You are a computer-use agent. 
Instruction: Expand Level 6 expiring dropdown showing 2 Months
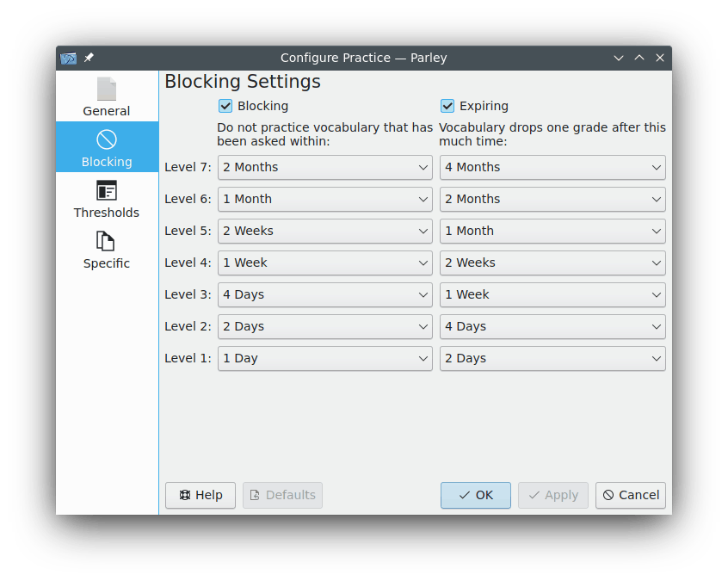click(x=552, y=199)
